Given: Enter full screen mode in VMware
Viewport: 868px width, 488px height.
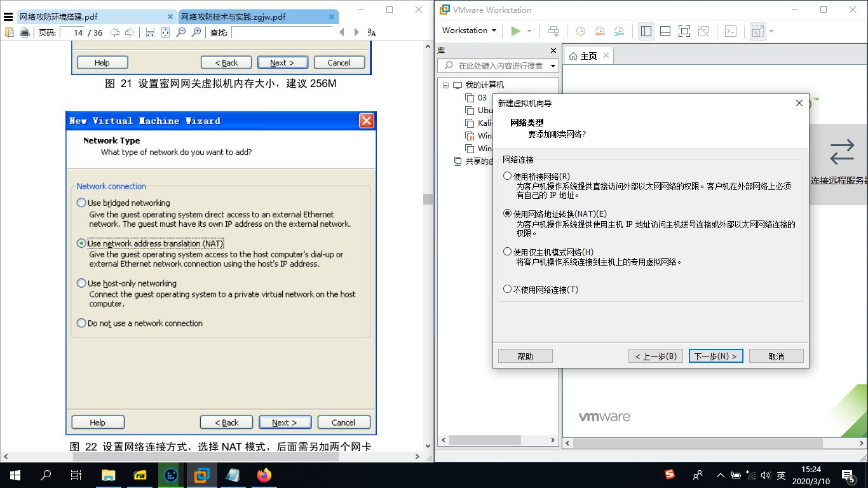Looking at the screenshot, I should (684, 30).
